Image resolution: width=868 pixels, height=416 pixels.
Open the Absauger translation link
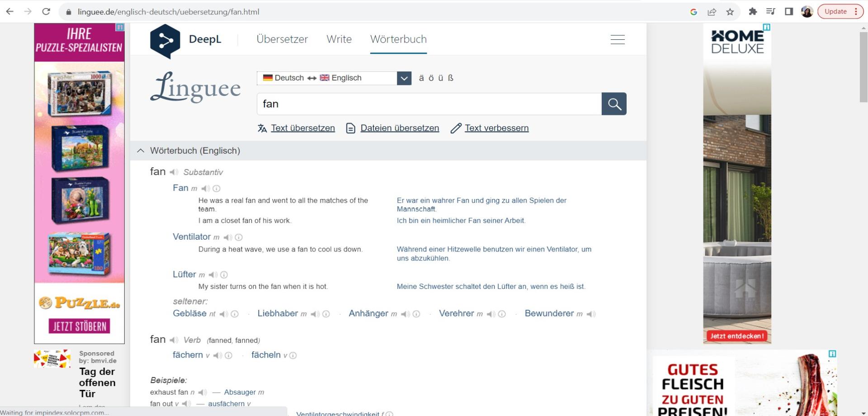click(240, 392)
